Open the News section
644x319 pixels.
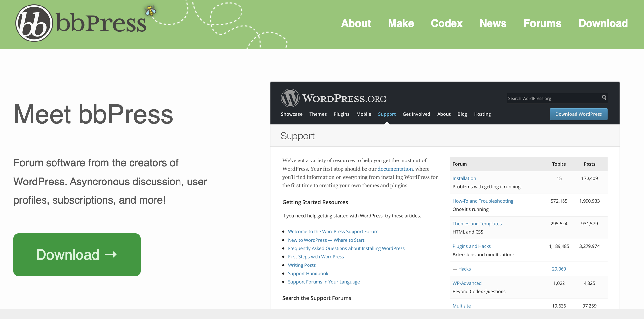coord(493,23)
